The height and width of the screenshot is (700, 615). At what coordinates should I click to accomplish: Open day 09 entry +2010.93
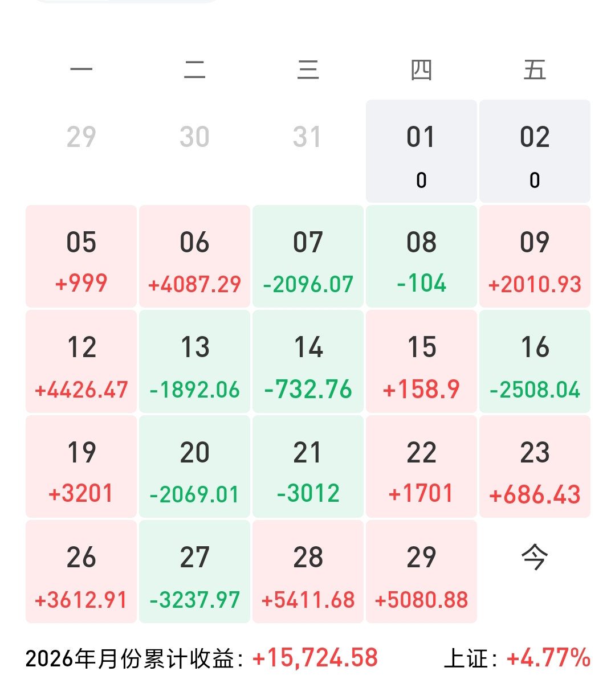click(535, 256)
